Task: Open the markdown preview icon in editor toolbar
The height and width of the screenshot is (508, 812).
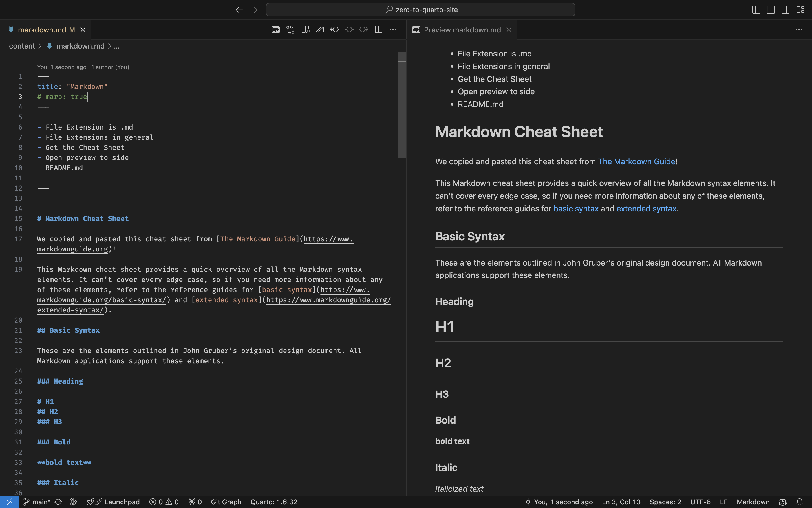Action: 275,30
